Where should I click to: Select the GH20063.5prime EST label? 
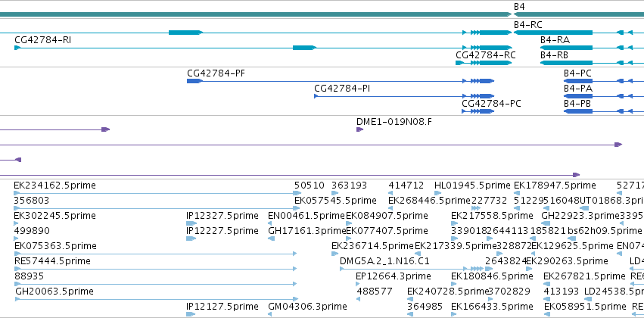click(x=54, y=291)
